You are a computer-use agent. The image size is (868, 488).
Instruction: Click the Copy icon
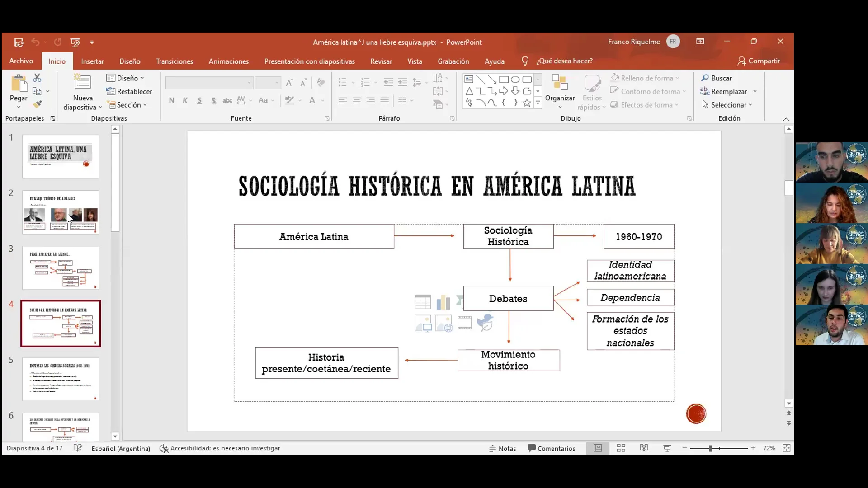[37, 91]
